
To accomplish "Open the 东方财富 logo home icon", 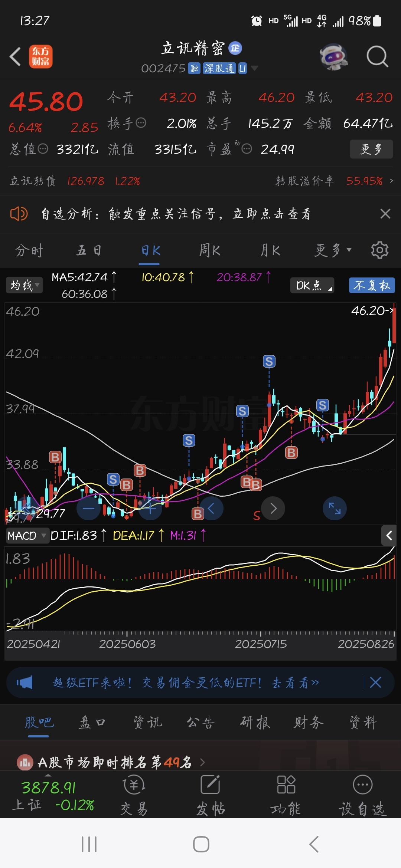I will (41, 57).
